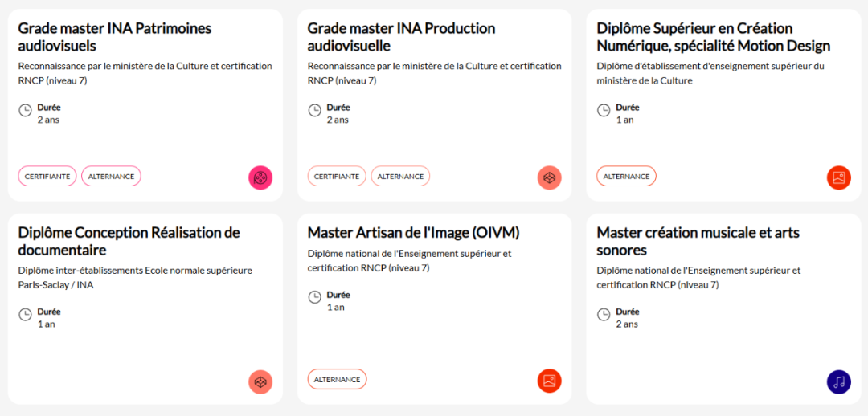Click '1 an' on the Motion Design card
The height and width of the screenshot is (416, 868).
625,120
